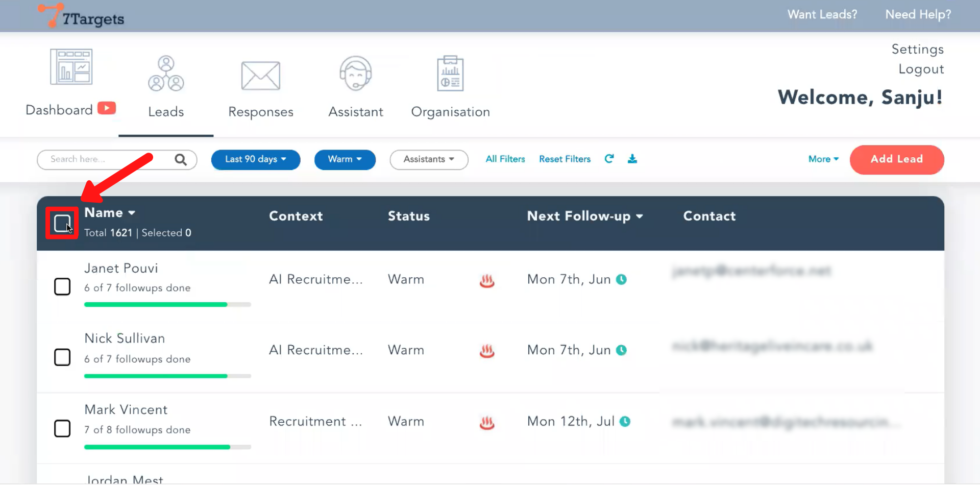This screenshot has width=980, height=485.
Task: Click the warm status icon for Nick Sullivan
Action: [487, 351]
